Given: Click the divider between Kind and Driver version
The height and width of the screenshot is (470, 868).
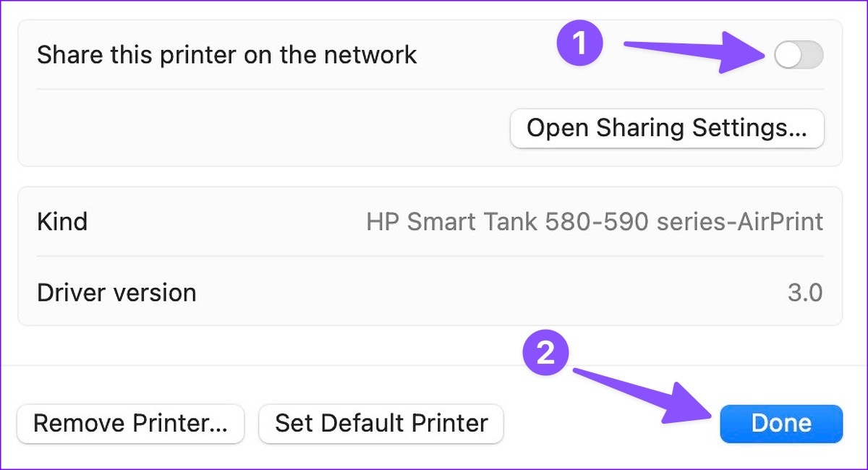Looking at the screenshot, I should [x=430, y=256].
